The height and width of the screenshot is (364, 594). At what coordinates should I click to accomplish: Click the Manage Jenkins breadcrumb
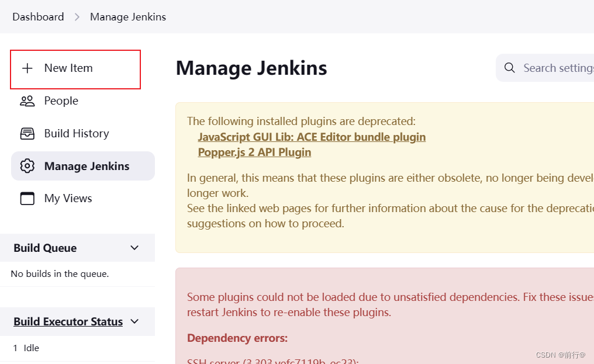[128, 17]
